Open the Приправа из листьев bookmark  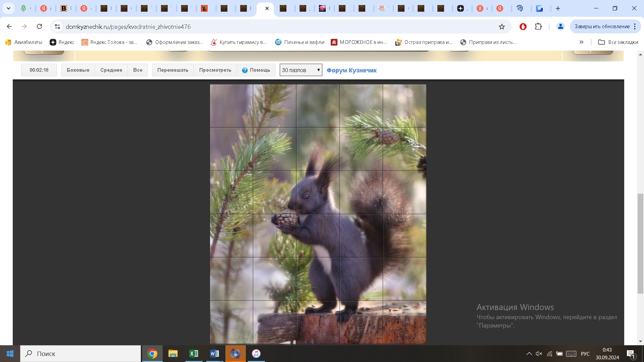pyautogui.click(x=488, y=42)
